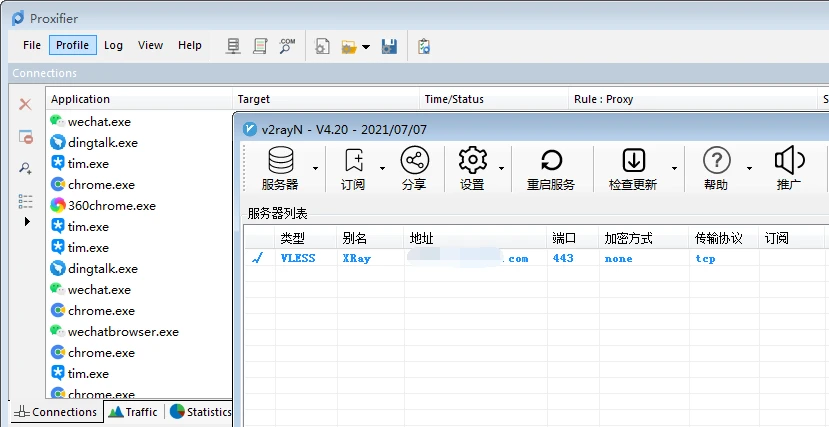
Task: Switch to the Connections tab
Action: (x=56, y=412)
